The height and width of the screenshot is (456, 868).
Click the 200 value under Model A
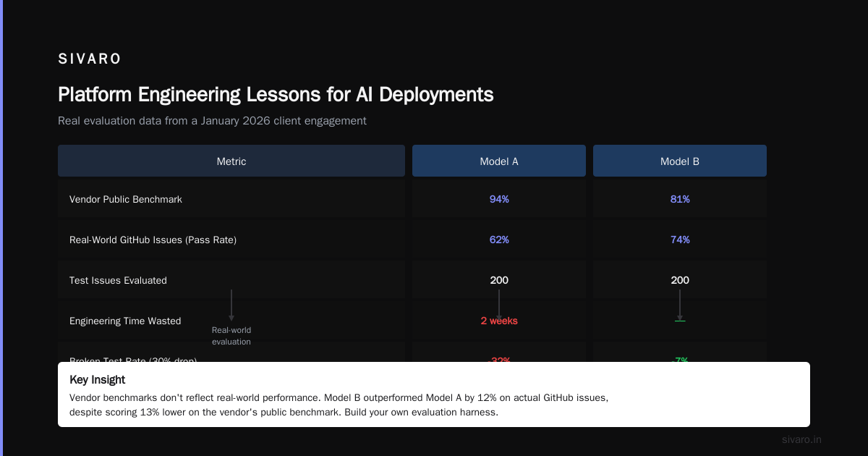coord(499,280)
